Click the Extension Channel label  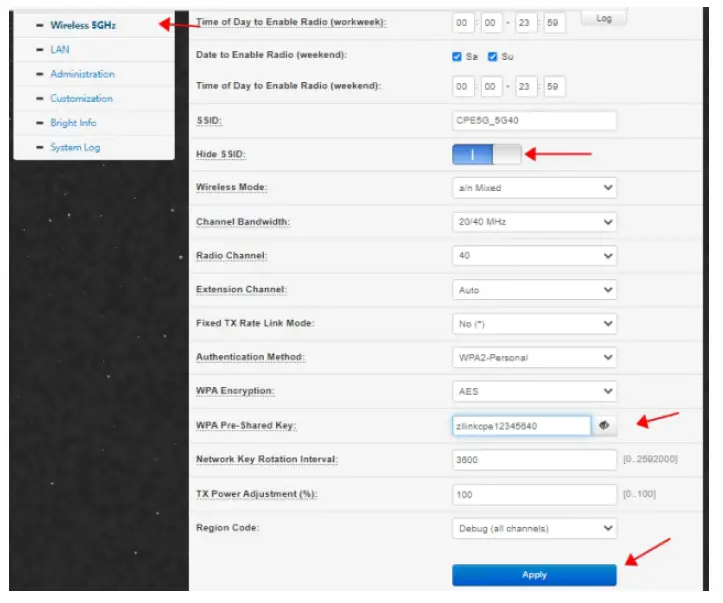(242, 290)
